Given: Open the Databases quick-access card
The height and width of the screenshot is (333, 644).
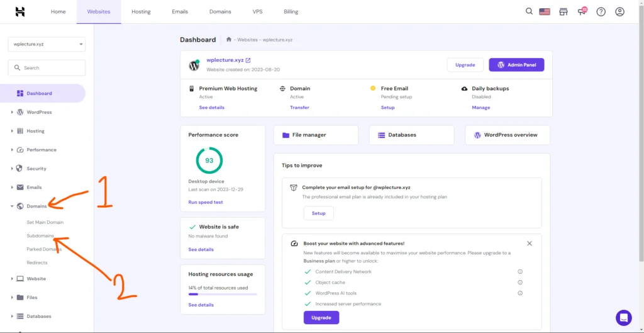Looking at the screenshot, I should coord(411,135).
